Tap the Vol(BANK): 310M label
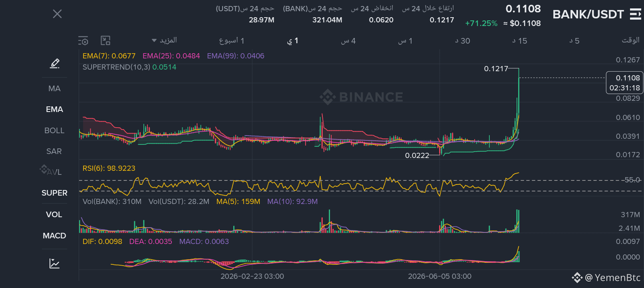This screenshot has width=644, height=288. pos(112,202)
